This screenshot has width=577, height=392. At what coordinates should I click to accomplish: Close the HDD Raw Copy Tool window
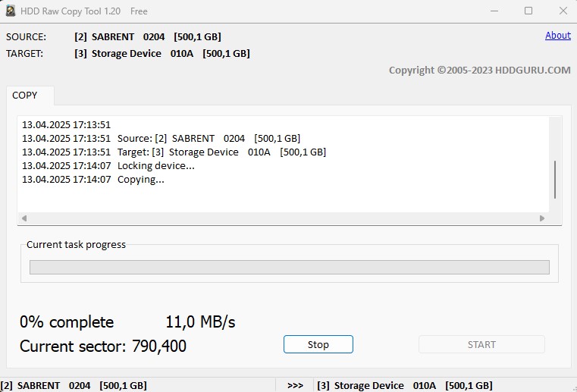point(563,11)
